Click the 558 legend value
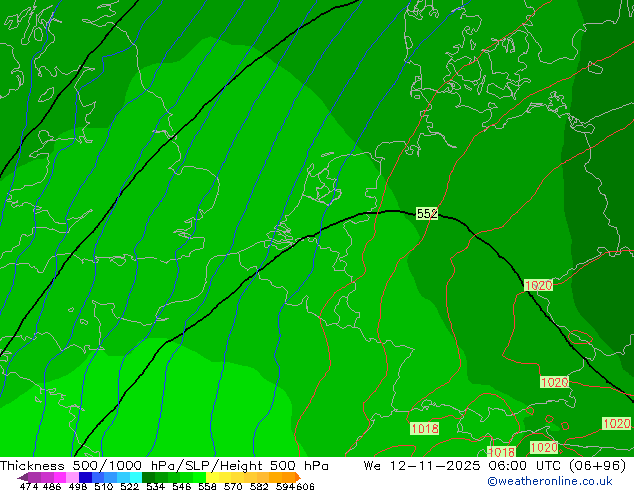 207,486
